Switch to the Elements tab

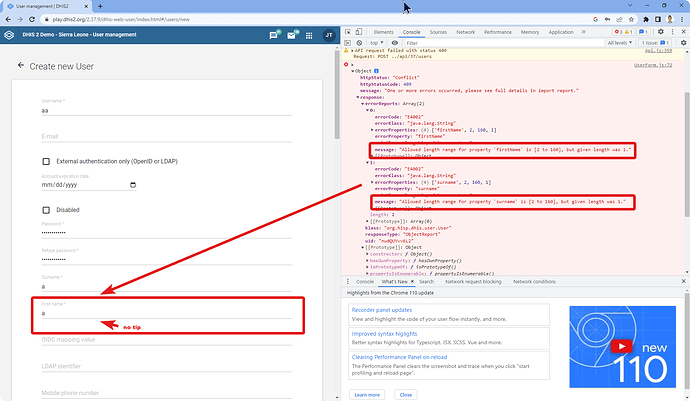(x=383, y=32)
